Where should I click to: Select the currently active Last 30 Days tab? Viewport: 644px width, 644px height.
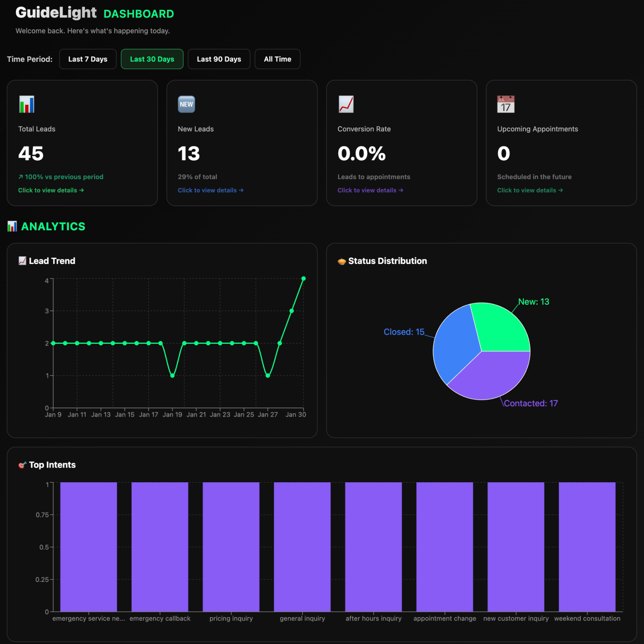point(152,59)
